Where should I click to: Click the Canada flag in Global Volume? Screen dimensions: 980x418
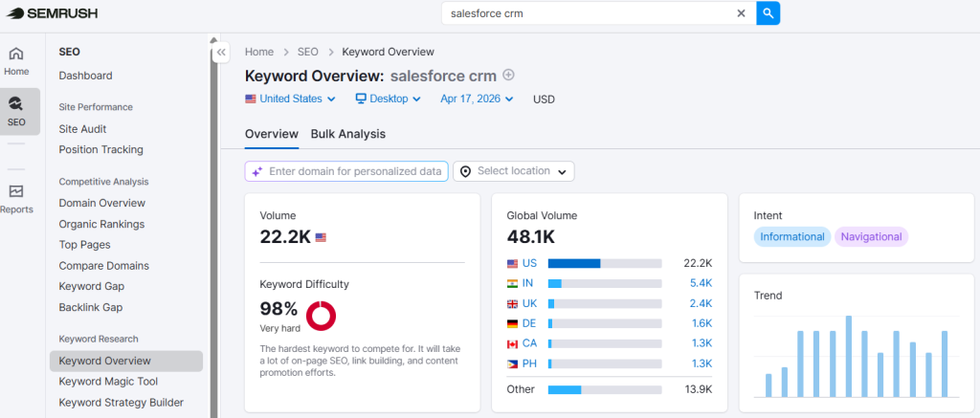tap(513, 343)
